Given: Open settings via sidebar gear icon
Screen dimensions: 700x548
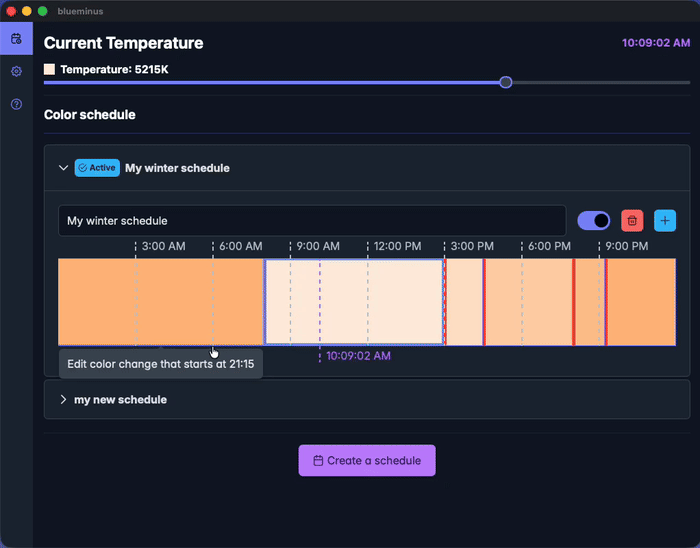Looking at the screenshot, I should tap(16, 72).
